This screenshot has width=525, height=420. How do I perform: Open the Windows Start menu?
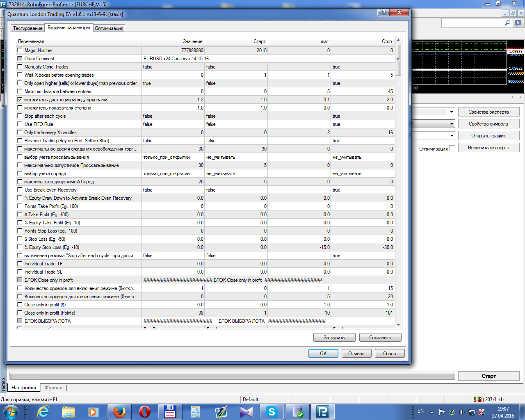pos(11,411)
